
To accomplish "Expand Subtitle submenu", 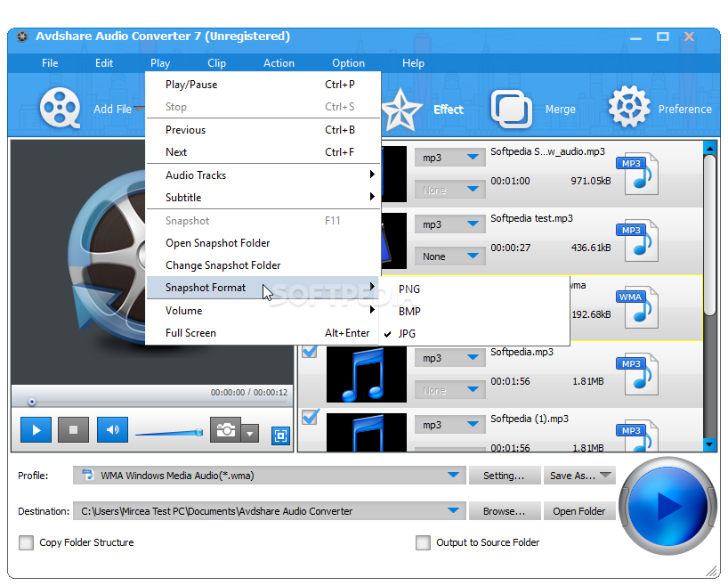I will [x=263, y=198].
